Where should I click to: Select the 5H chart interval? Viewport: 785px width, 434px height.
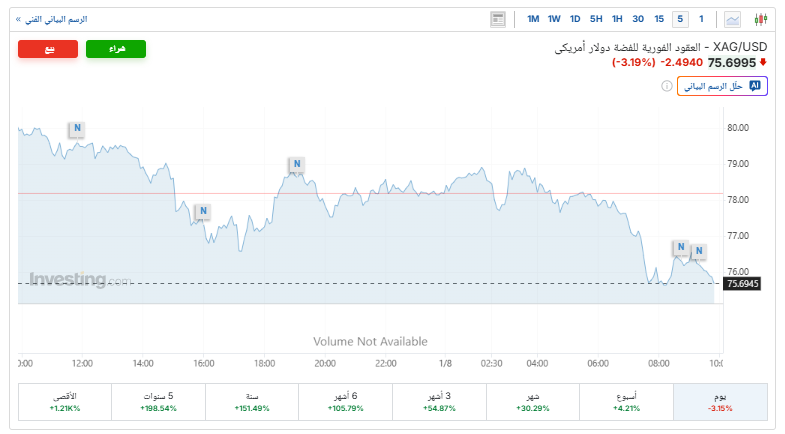(596, 19)
